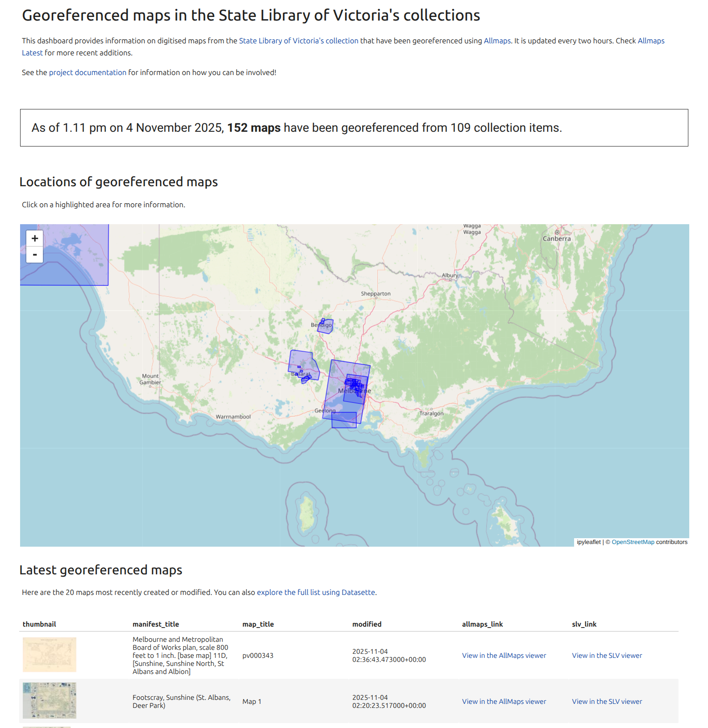View Footscray Map 1 in SLV viewer
Viewport: 708px width, 728px height.
pos(607,701)
